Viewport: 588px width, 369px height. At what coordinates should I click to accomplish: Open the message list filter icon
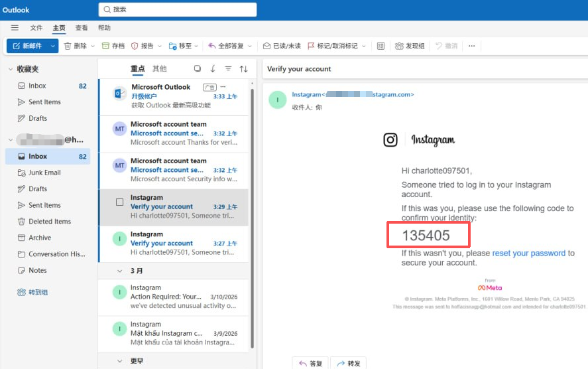tap(228, 68)
